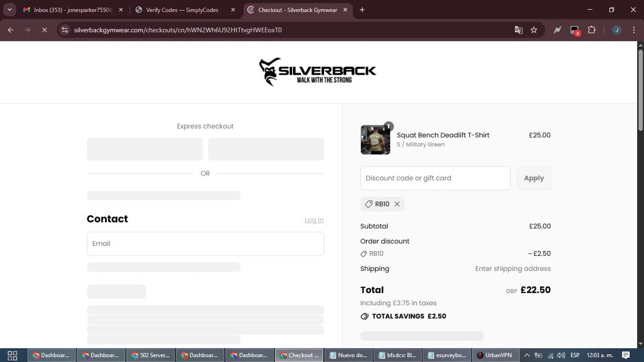Select the Checkout - Silverback Gymwear tab

298,10
